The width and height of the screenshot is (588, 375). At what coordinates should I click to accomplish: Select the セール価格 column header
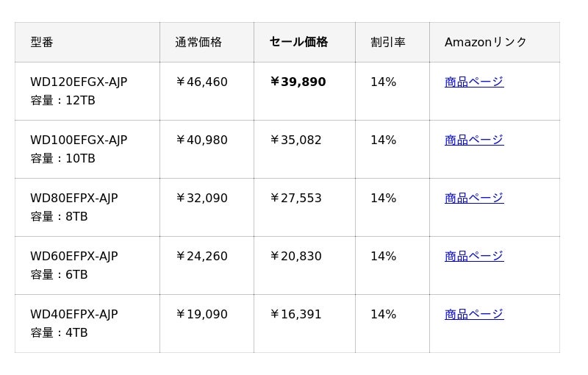click(298, 42)
